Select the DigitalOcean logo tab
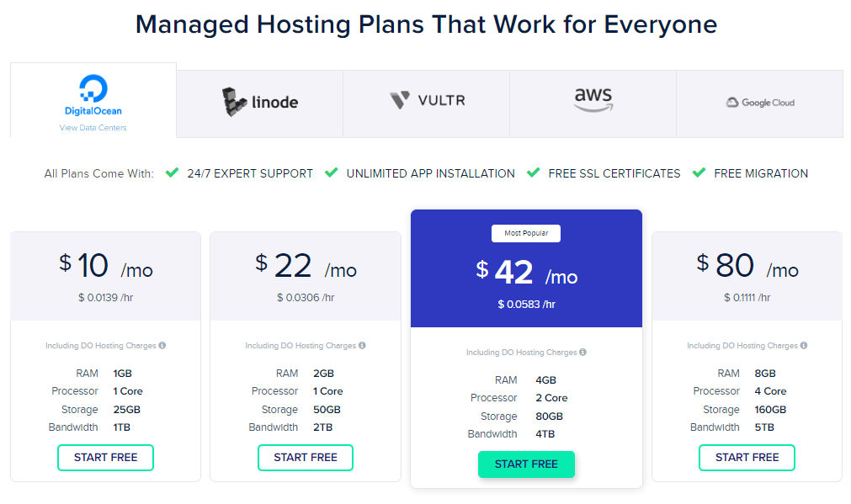This screenshot has height=504, width=851. [x=93, y=95]
